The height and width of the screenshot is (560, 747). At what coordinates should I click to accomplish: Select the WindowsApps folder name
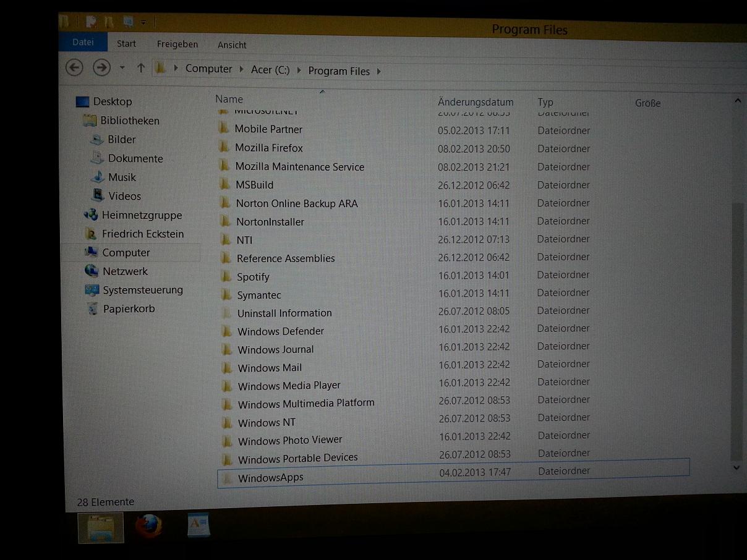click(270, 478)
